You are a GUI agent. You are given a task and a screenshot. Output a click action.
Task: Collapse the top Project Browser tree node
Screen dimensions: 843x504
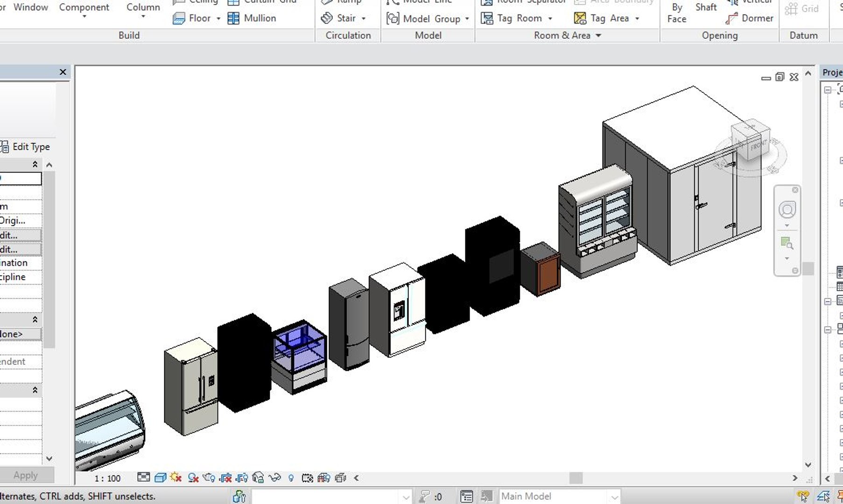point(828,90)
